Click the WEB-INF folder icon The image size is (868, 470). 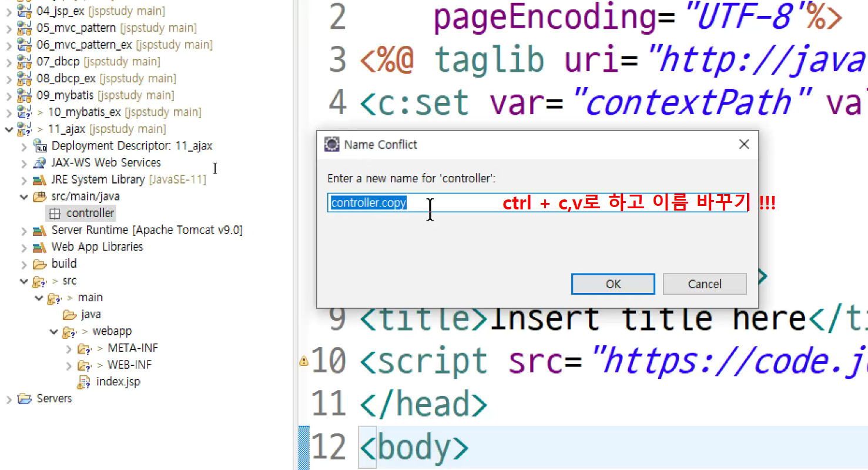coord(85,365)
